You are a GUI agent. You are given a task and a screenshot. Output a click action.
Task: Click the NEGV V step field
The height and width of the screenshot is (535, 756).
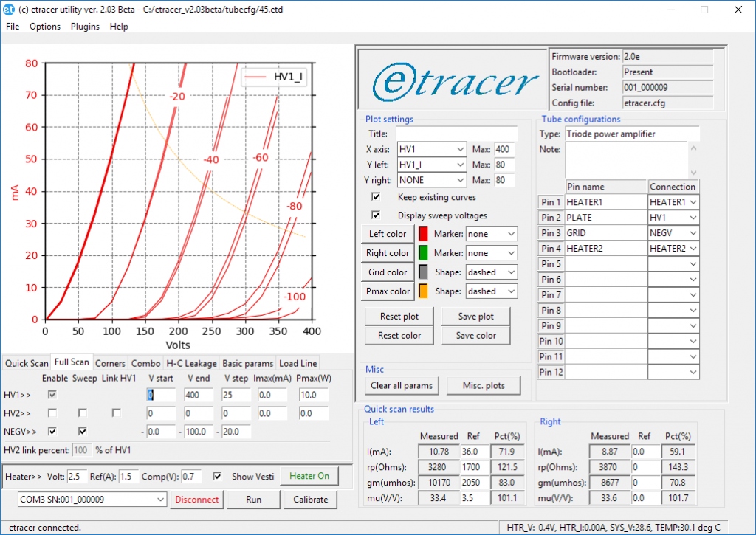point(236,432)
